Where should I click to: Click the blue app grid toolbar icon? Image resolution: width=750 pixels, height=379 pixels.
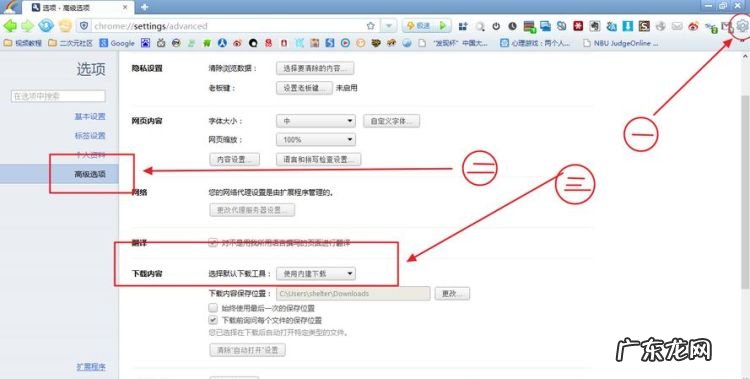click(x=463, y=26)
